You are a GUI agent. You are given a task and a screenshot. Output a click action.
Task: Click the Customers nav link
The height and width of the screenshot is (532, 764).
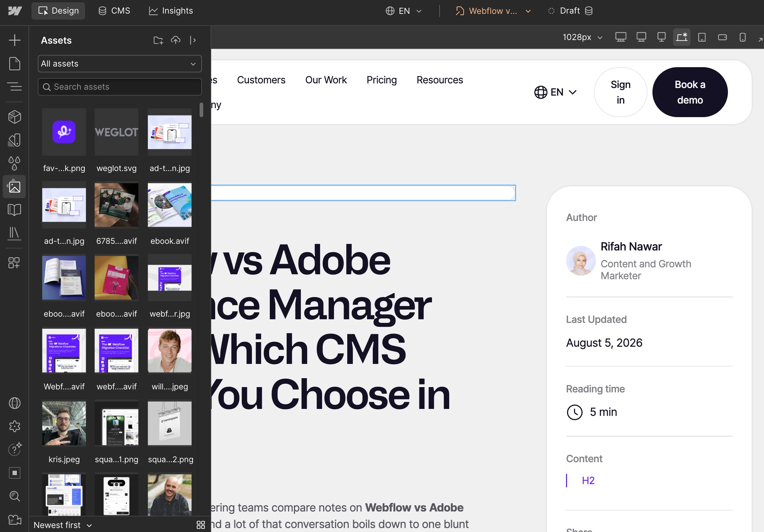point(261,80)
